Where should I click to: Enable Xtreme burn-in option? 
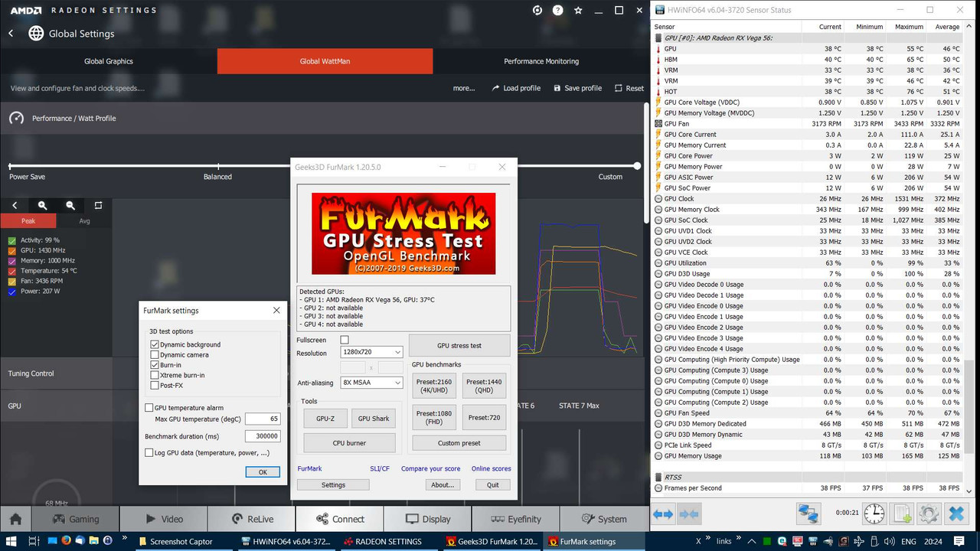pyautogui.click(x=155, y=375)
